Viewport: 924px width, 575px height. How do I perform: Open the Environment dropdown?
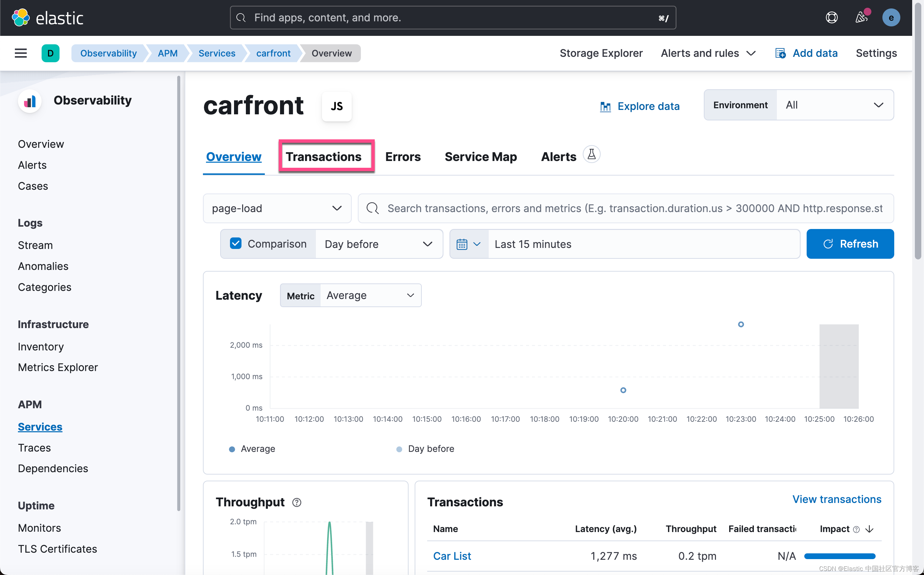coord(835,105)
